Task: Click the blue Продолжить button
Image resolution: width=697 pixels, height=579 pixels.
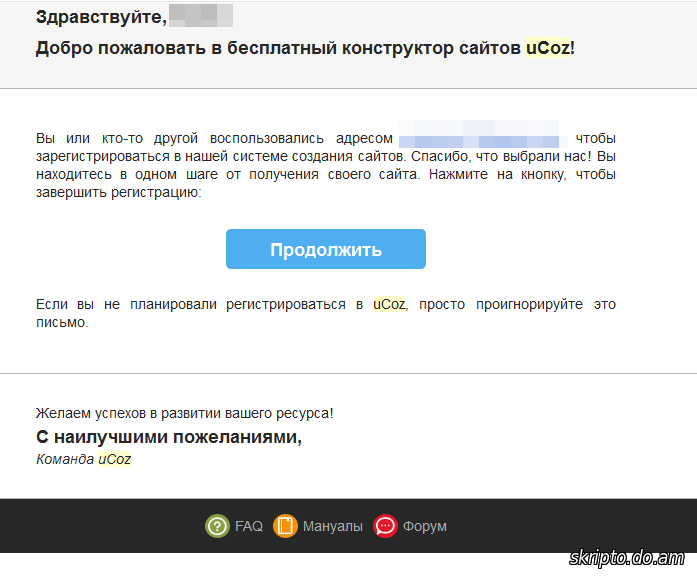Action: point(325,249)
